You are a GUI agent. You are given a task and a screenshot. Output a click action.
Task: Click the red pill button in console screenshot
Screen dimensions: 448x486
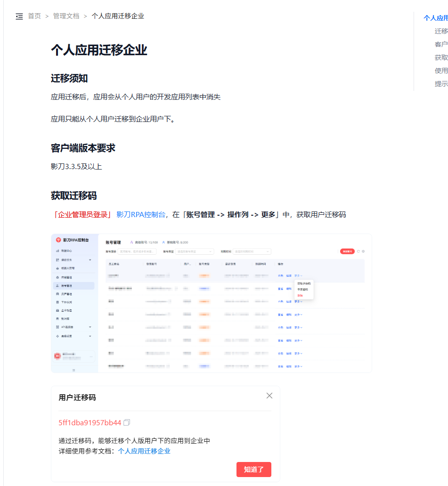(347, 251)
